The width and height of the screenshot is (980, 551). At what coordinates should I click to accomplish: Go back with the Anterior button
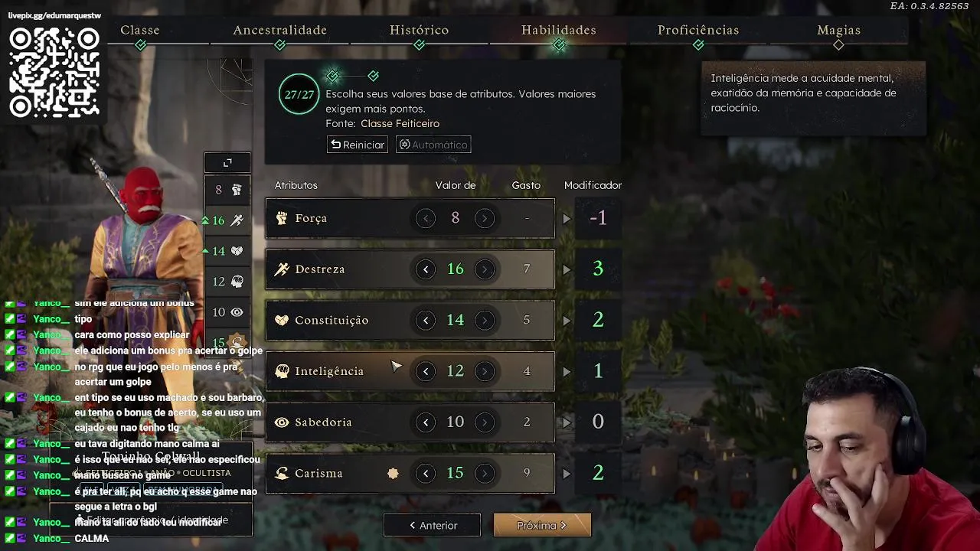(433, 526)
